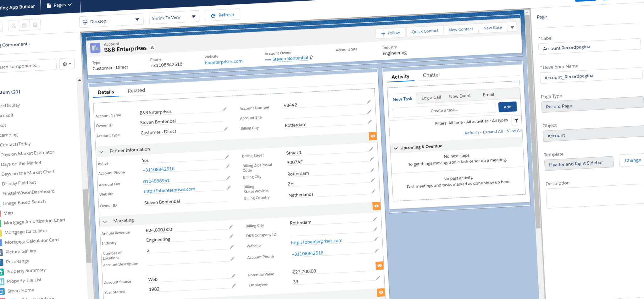The width and height of the screenshot is (644, 299).
Task: Select the Activity tab
Action: 400,77
